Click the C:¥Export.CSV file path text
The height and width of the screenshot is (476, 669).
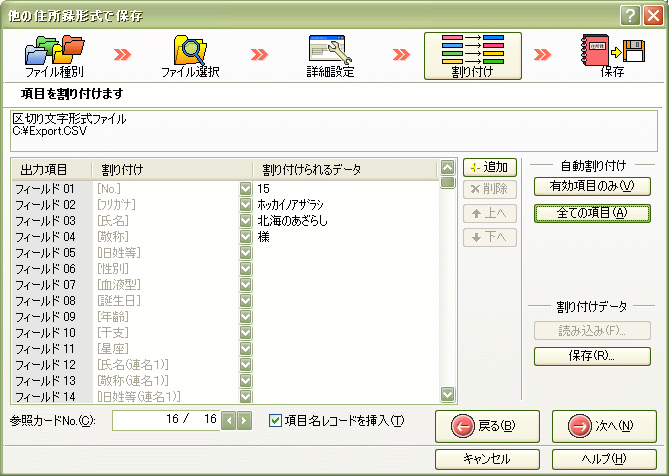click(50, 131)
